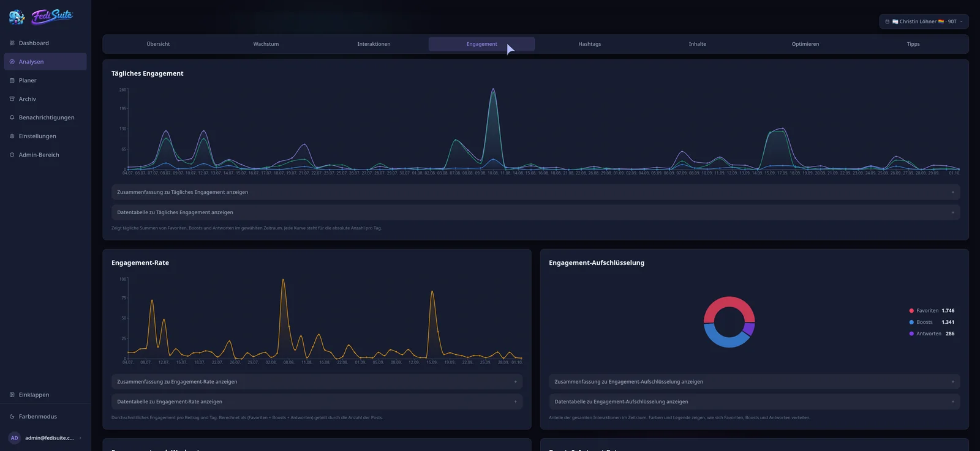Click the AD user avatar
This screenshot has height=451, width=980.
point(14,438)
